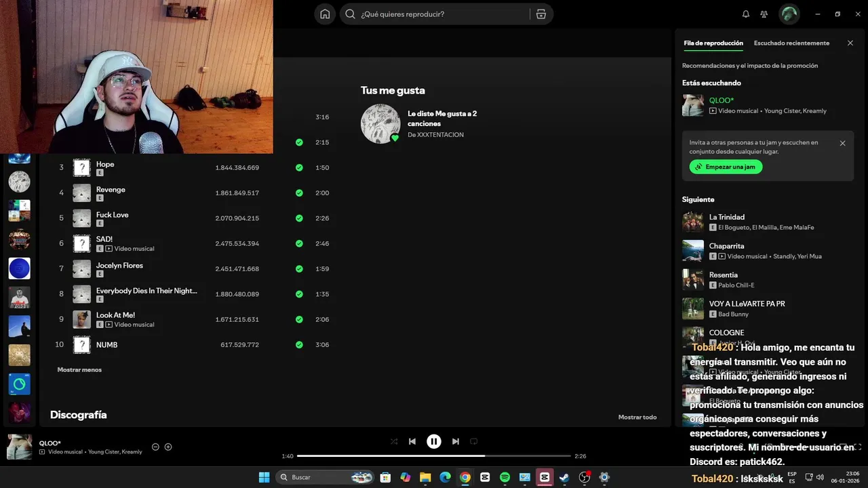This screenshot has height=488, width=868.
Task: Go to Spotify Home via house icon
Action: pyautogui.click(x=325, y=14)
